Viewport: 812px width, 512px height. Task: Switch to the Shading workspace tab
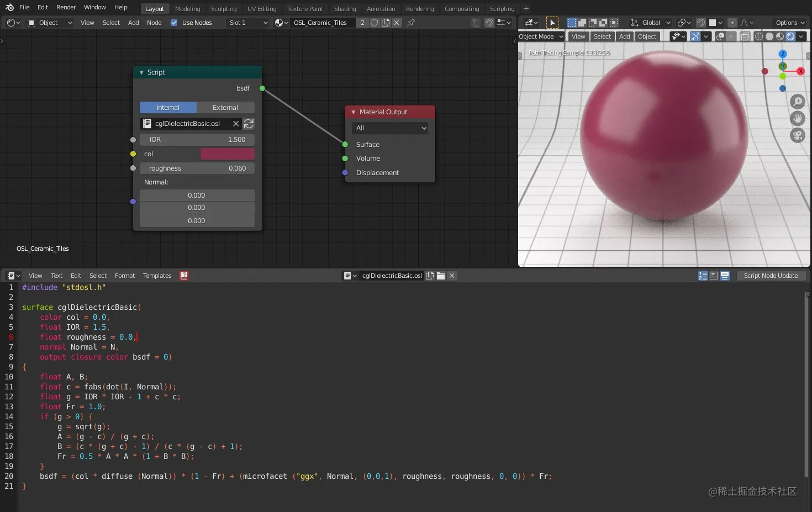coord(345,8)
